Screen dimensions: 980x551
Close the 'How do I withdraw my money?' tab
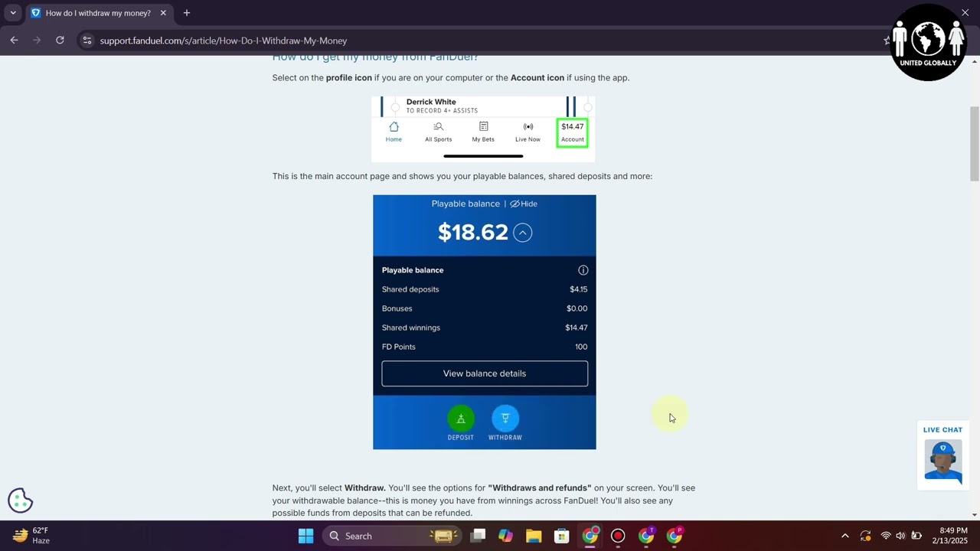(163, 13)
